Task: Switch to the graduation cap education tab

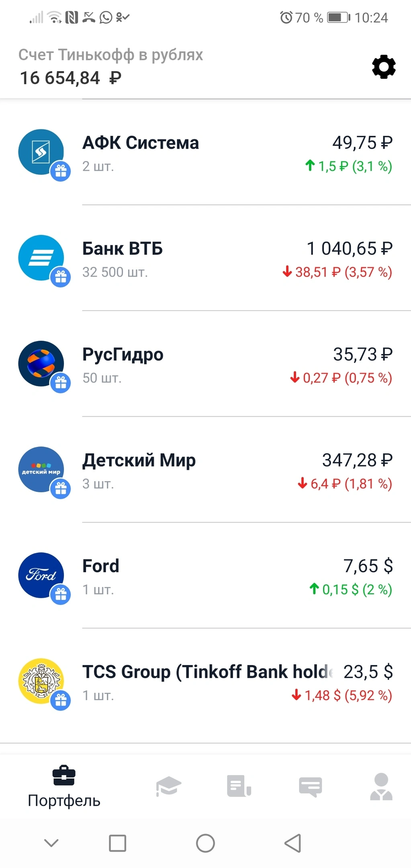Action: [168, 786]
